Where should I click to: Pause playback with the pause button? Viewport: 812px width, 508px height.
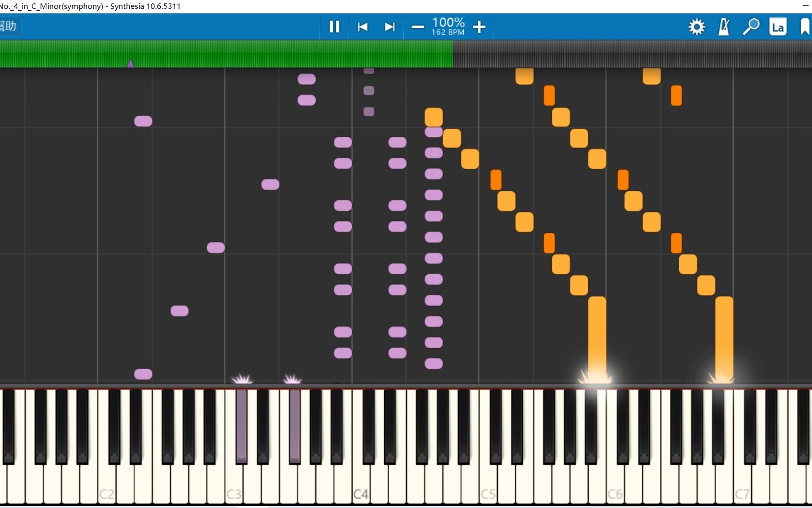pyautogui.click(x=334, y=27)
